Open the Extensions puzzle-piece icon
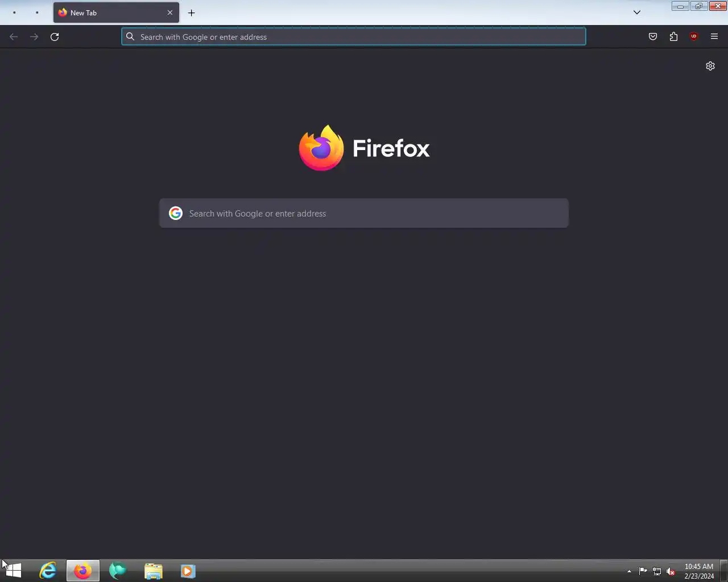Viewport: 728px width, 582px height. (673, 37)
